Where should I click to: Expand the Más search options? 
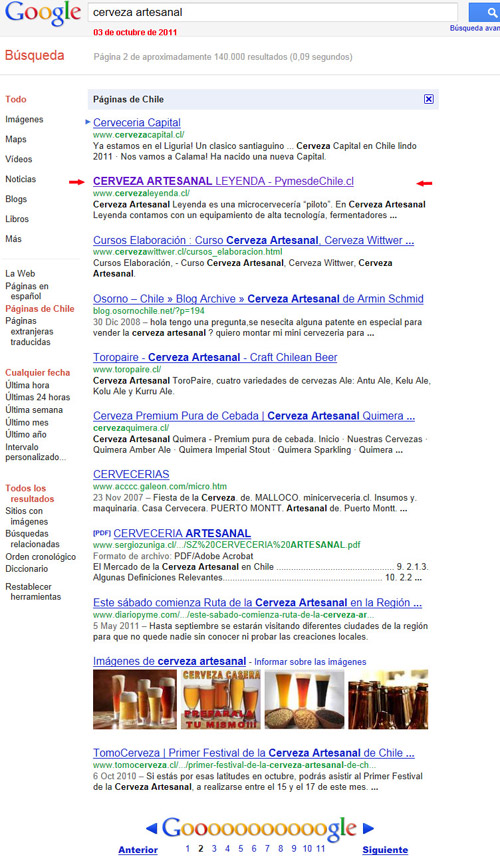point(14,239)
